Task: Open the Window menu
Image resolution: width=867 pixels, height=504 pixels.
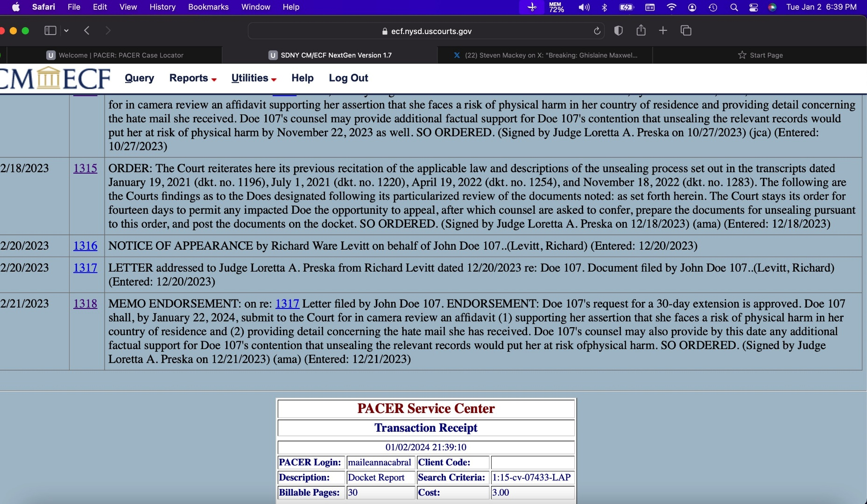Action: (255, 7)
